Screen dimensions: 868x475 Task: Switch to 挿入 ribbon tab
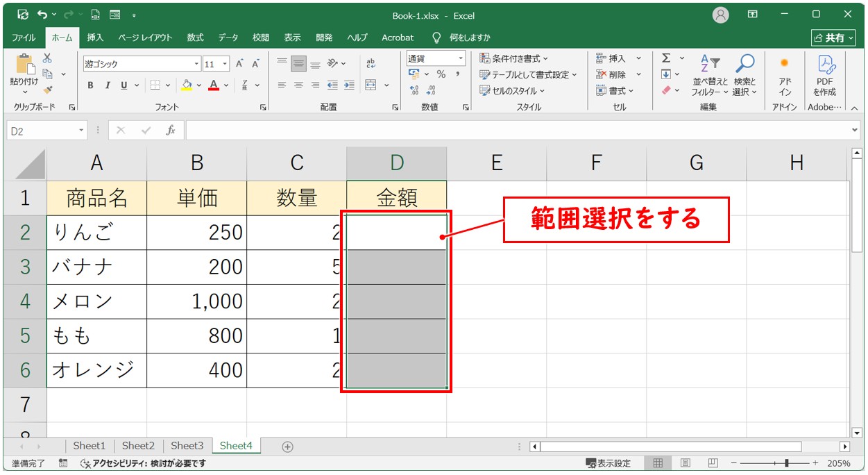(96, 37)
